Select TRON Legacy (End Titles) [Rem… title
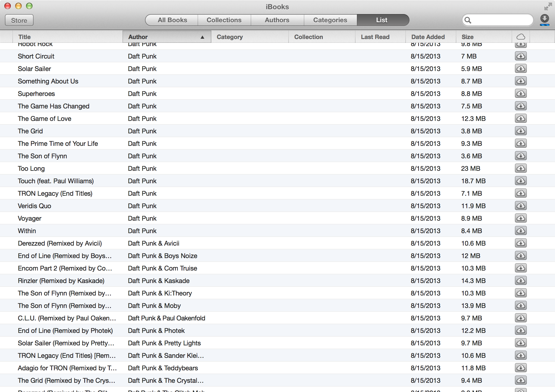The height and width of the screenshot is (392, 555). pos(67,355)
